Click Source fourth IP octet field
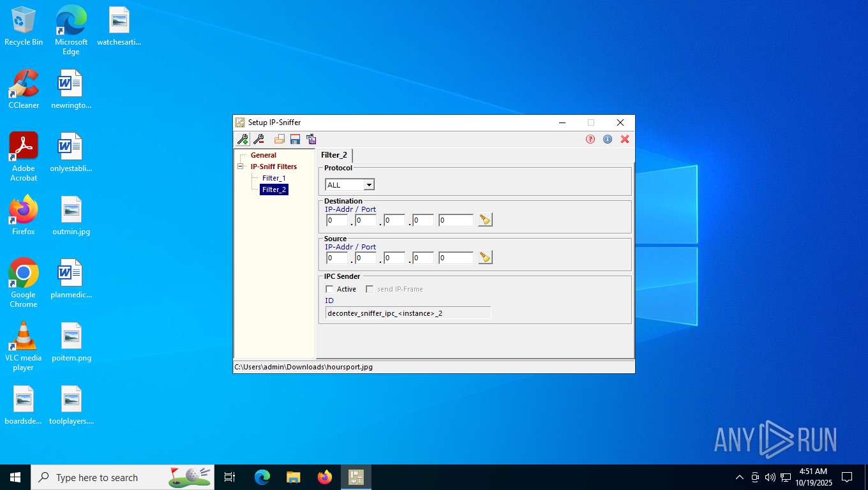The width and height of the screenshot is (868, 490). pos(423,258)
